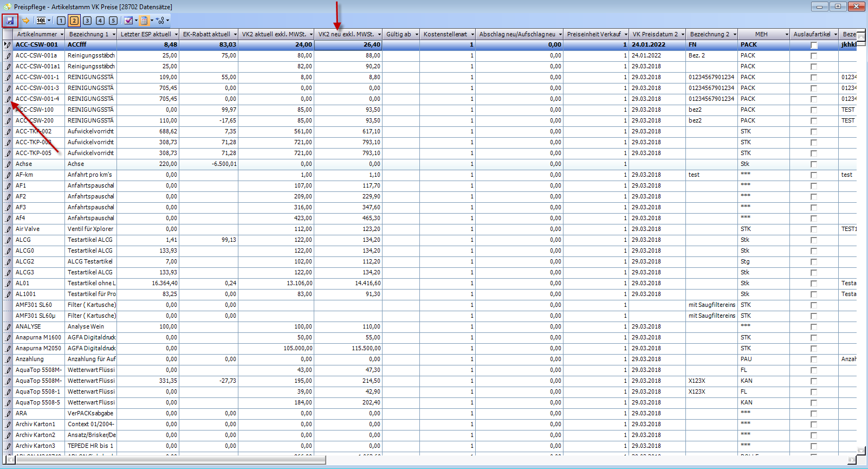Viewport: 868px width, 469px height.
Task: Select price level 5 button
Action: (113, 21)
